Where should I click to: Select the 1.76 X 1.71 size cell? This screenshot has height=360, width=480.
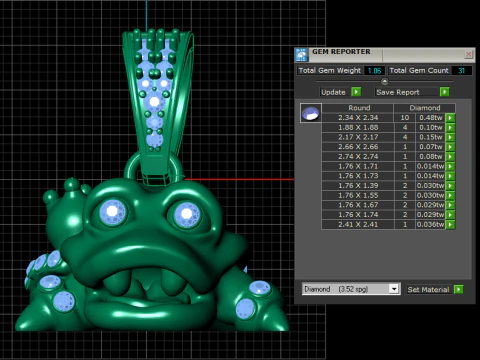[358, 166]
